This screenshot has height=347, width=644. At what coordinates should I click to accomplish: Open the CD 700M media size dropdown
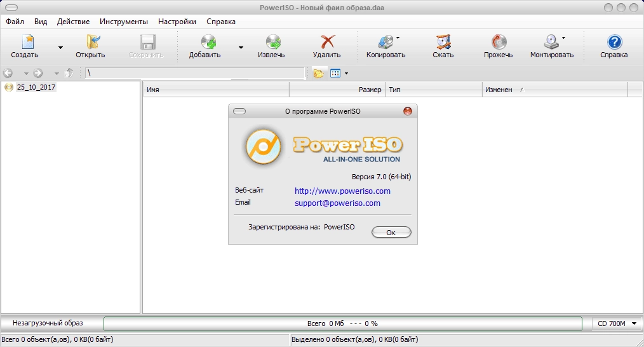tap(617, 323)
